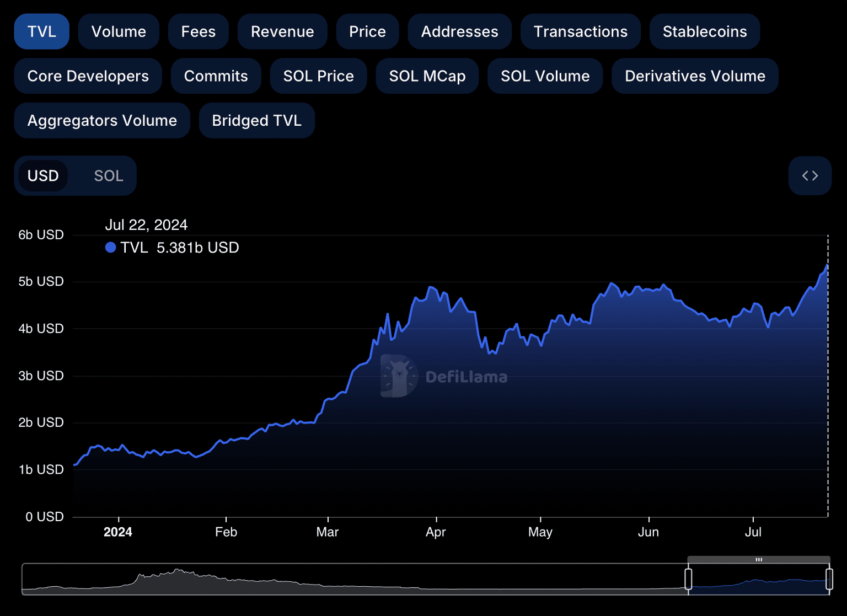Click the grey top handle of range selector
The height and width of the screenshot is (616, 847).
pos(758,560)
